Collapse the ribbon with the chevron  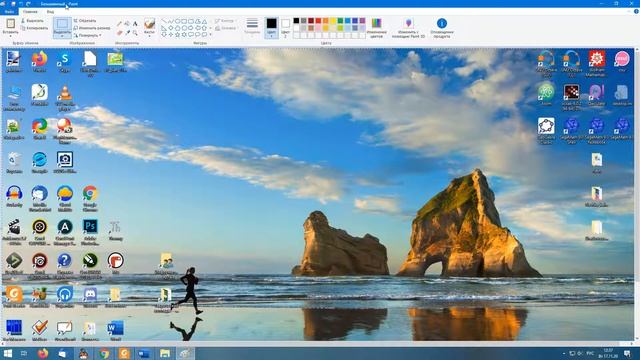click(629, 11)
